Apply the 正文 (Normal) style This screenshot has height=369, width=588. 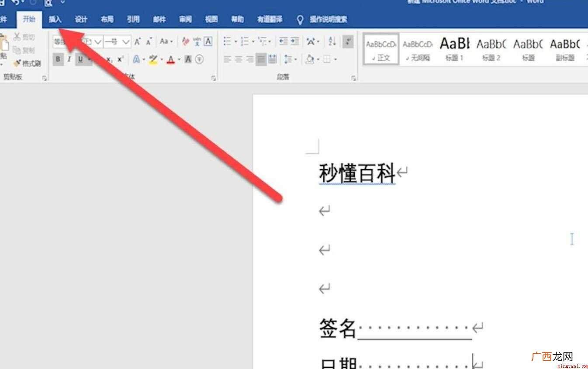[x=381, y=49]
